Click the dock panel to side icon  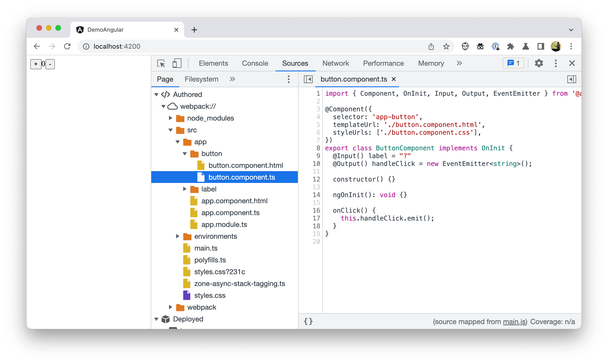click(x=572, y=79)
